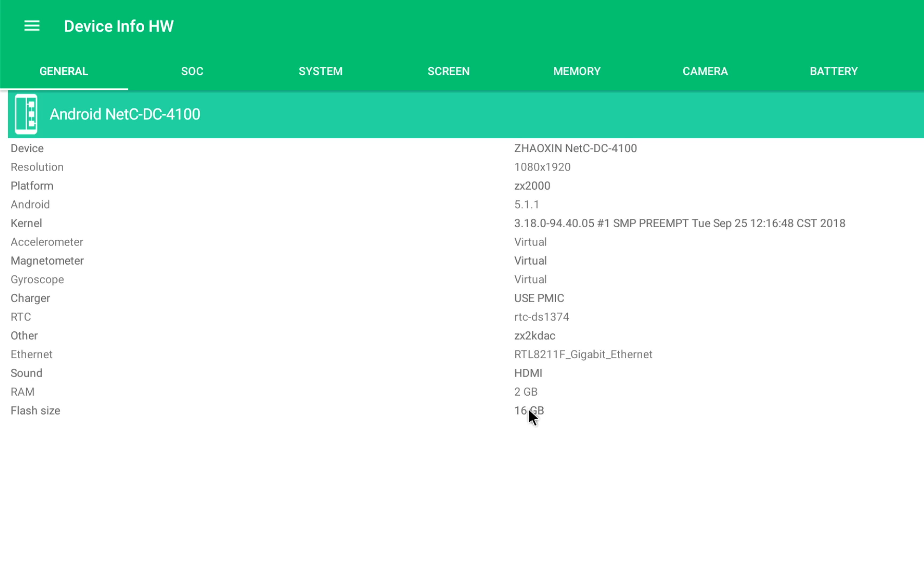Select the ZHAOXIN NetC-DC-4100 value
Screen dimensions: 924x578
tap(575, 148)
